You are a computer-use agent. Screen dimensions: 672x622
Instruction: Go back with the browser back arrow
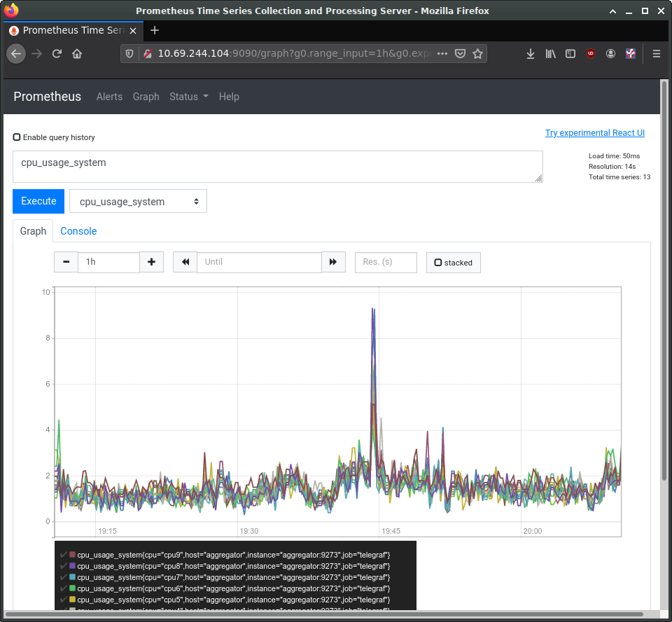pyautogui.click(x=16, y=54)
